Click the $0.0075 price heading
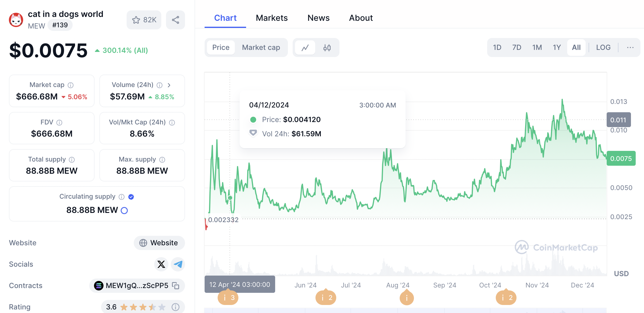This screenshot has height=313, width=644. 48,50
